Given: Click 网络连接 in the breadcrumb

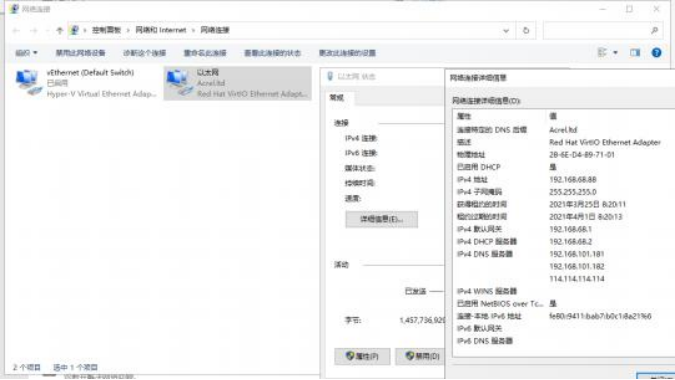Looking at the screenshot, I should pos(215,30).
